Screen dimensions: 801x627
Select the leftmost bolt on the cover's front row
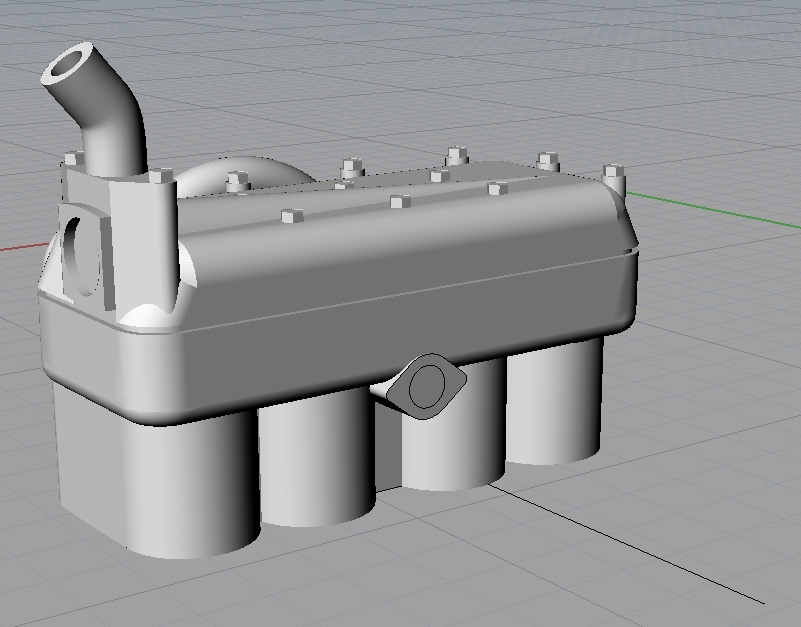click(x=291, y=215)
